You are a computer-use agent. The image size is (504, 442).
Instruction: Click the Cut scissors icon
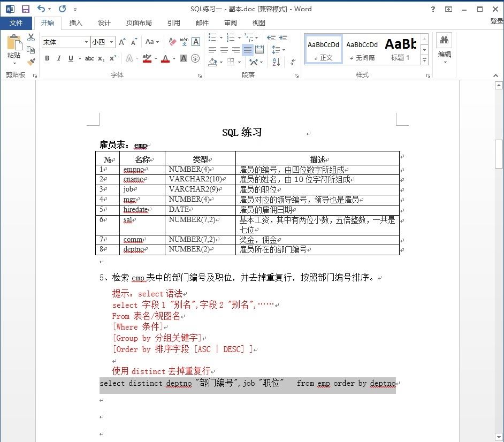click(x=31, y=37)
